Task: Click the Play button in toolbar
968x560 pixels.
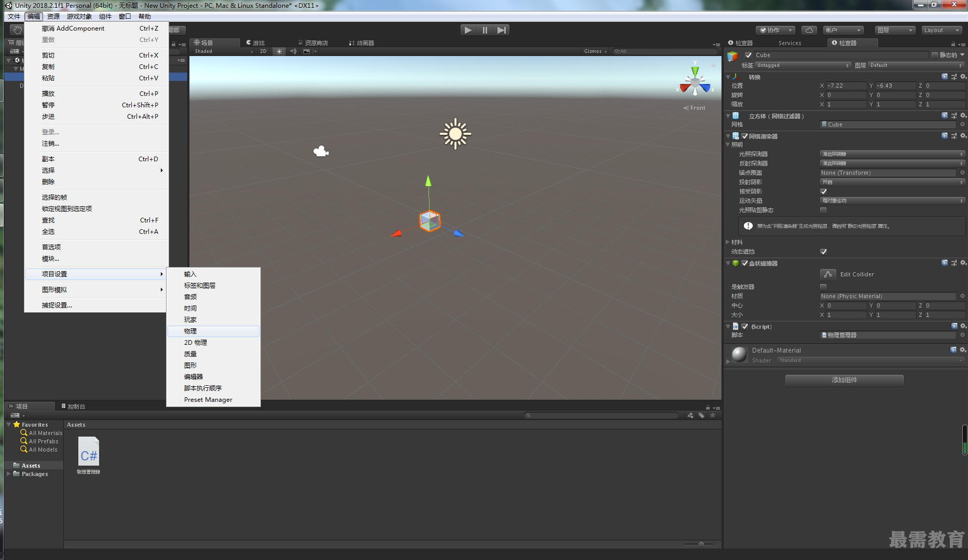Action: tap(468, 30)
